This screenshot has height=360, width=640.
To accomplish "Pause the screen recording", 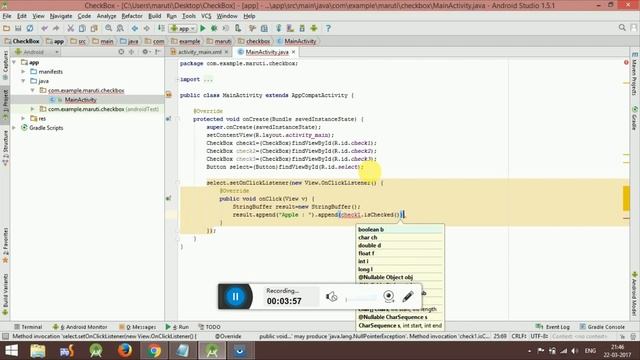I will pos(235,296).
